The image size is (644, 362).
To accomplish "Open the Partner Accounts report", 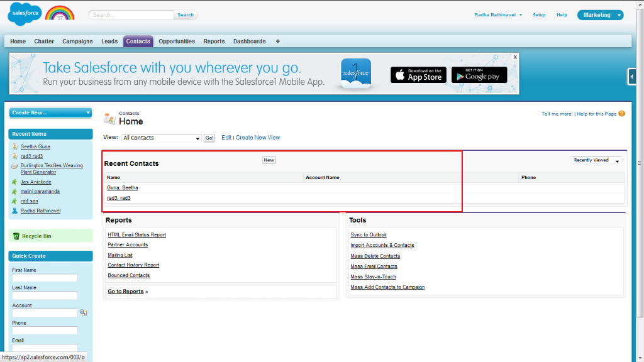I will tap(128, 244).
